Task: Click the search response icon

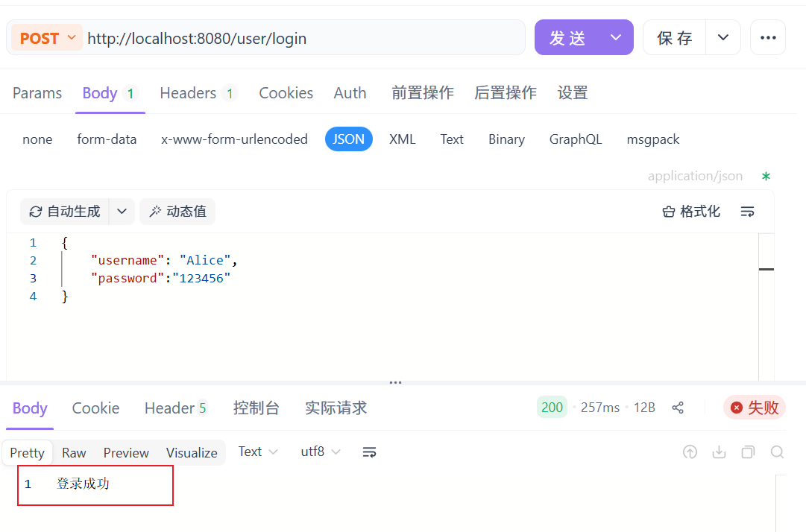Action: 777,452
